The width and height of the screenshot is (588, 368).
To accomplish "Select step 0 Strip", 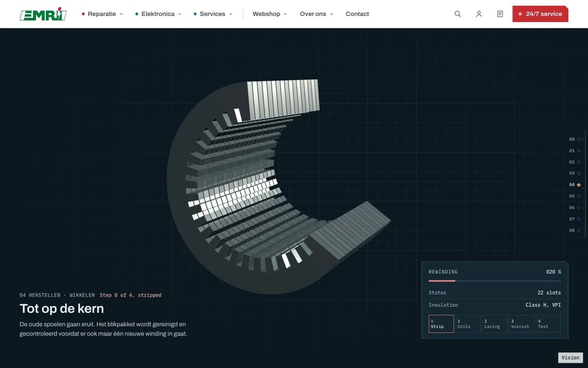I will [441, 324].
